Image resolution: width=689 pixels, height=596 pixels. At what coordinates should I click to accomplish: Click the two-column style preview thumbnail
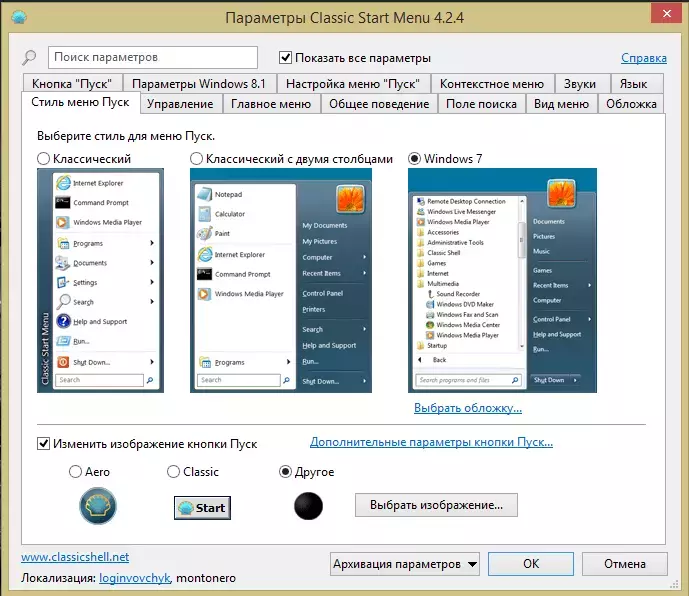pos(281,280)
